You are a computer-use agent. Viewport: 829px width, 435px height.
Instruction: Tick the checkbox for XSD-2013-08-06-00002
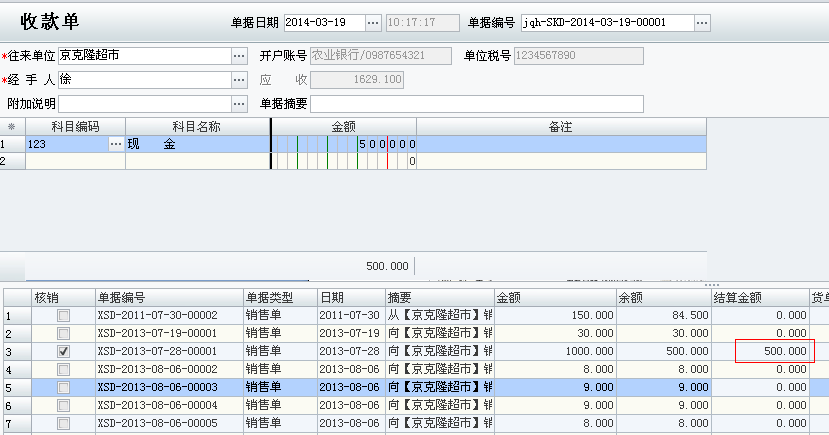coord(63,369)
